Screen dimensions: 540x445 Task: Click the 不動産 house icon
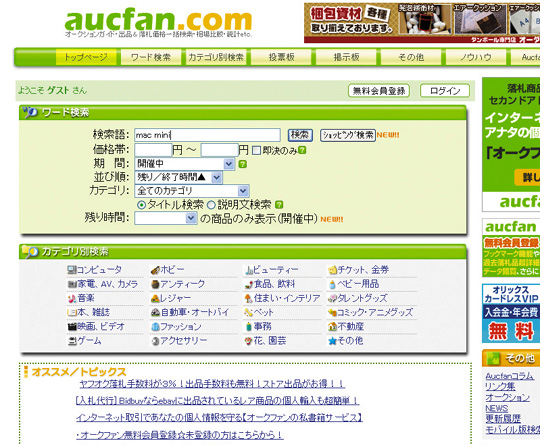click(332, 327)
